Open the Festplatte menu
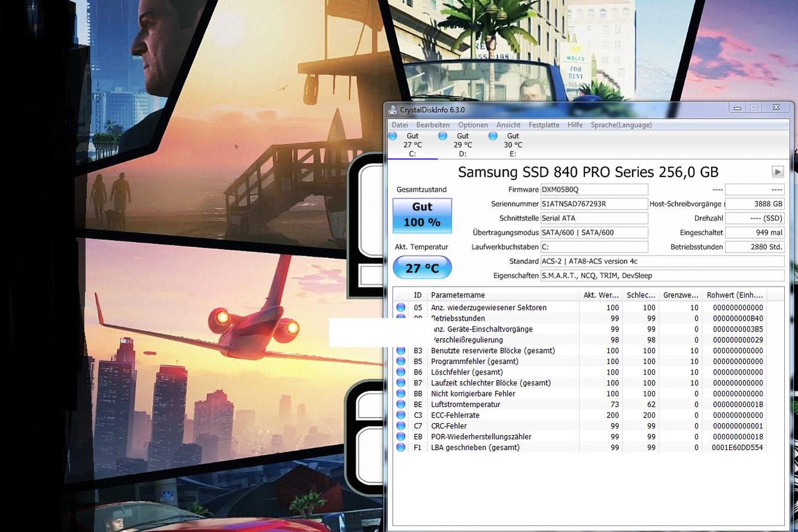The width and height of the screenshot is (798, 532). pos(544,125)
